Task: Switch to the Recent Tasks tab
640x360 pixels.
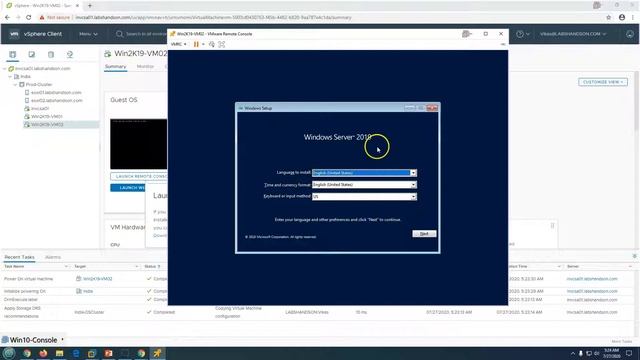Action: click(20, 257)
